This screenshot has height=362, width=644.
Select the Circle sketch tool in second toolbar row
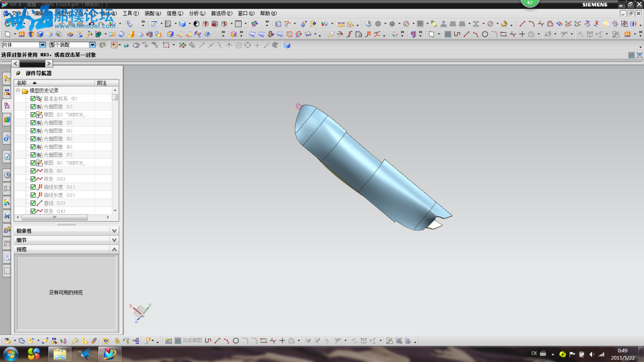pos(485,34)
